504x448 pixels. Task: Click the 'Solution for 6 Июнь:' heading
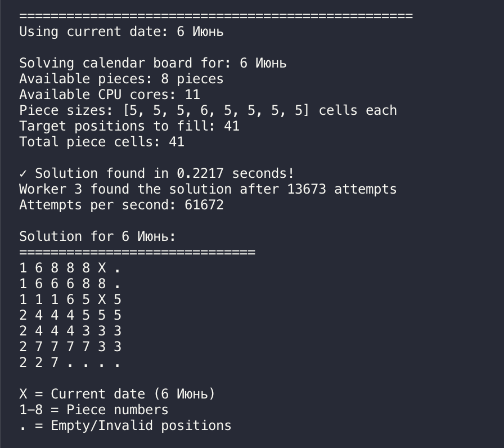98,236
